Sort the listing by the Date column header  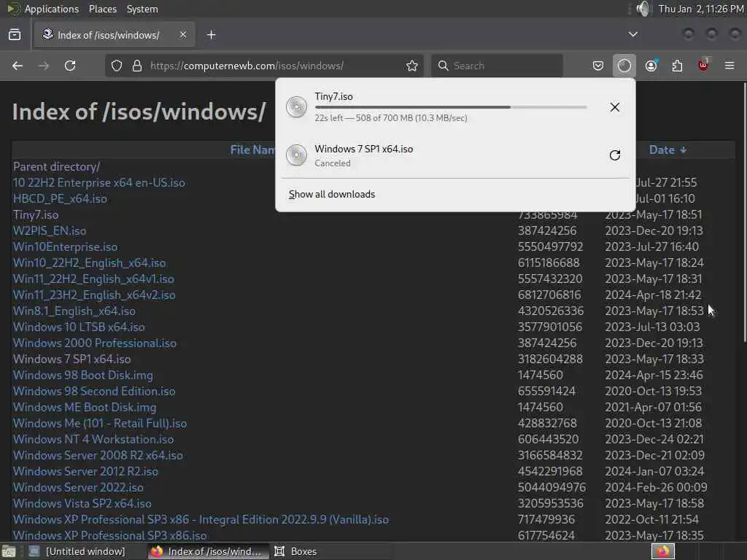click(667, 150)
